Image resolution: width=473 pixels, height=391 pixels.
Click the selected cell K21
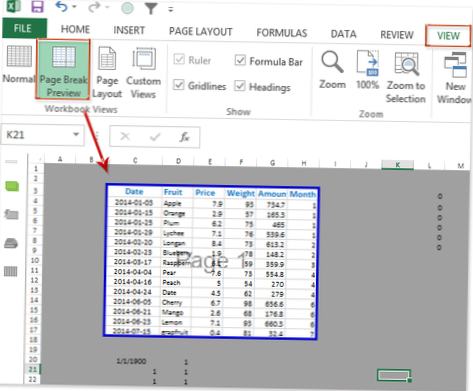pyautogui.click(x=394, y=375)
